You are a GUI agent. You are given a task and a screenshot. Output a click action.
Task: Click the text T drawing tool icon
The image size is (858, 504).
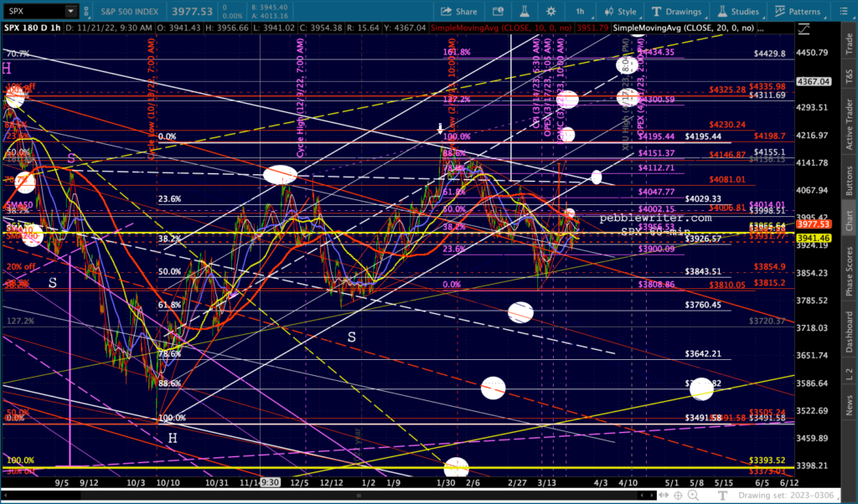tap(722, 496)
